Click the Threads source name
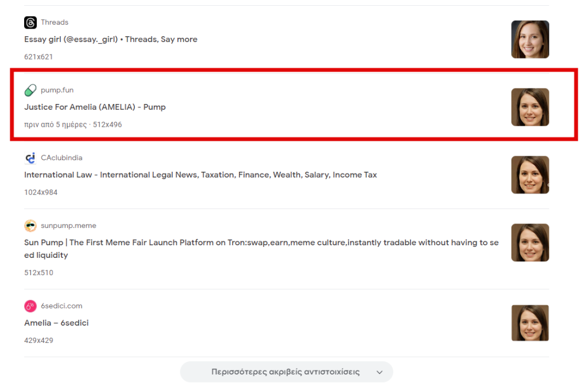The height and width of the screenshot is (386, 588). [x=55, y=22]
